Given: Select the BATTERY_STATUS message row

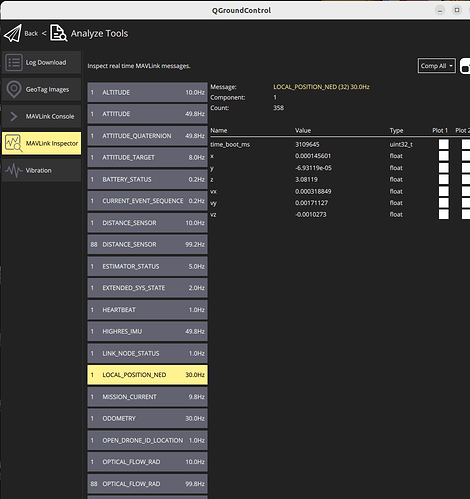Looking at the screenshot, I should pos(147,179).
